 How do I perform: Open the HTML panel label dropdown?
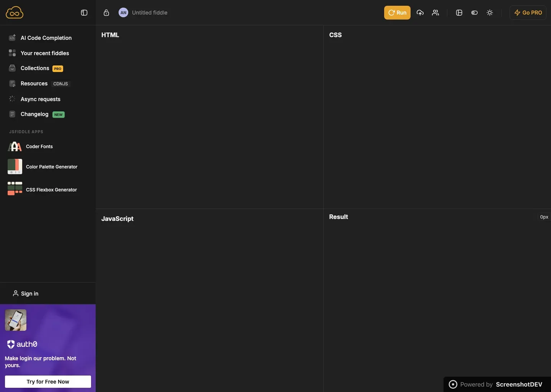(x=110, y=35)
